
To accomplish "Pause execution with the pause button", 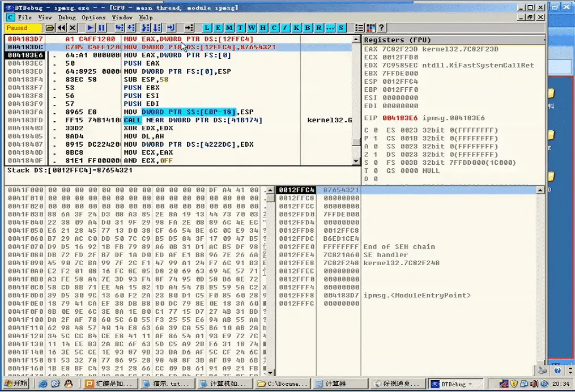I will click(101, 28).
